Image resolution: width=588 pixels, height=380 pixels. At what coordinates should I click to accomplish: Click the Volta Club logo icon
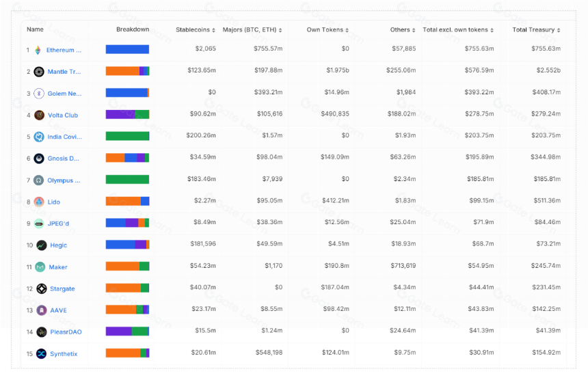coord(40,115)
